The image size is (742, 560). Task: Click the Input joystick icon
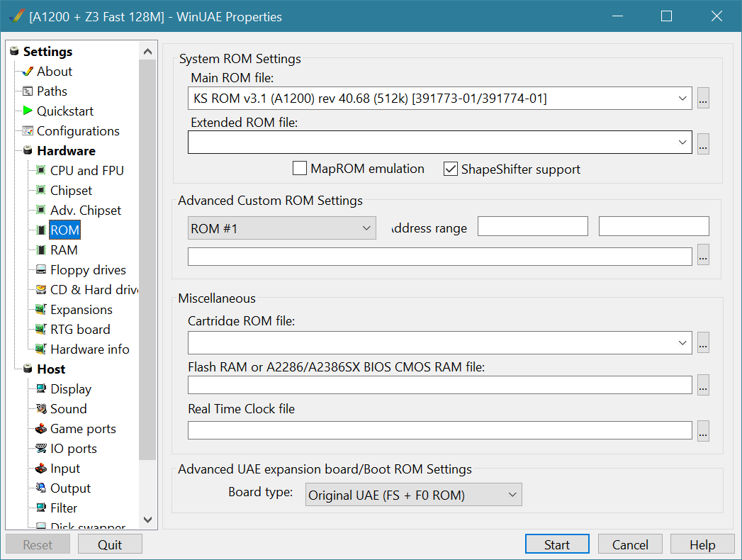coord(41,469)
